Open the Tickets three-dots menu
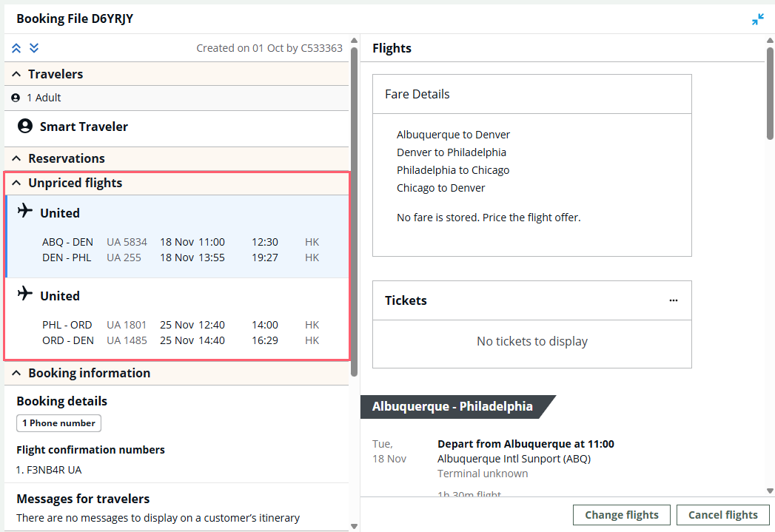 [673, 300]
